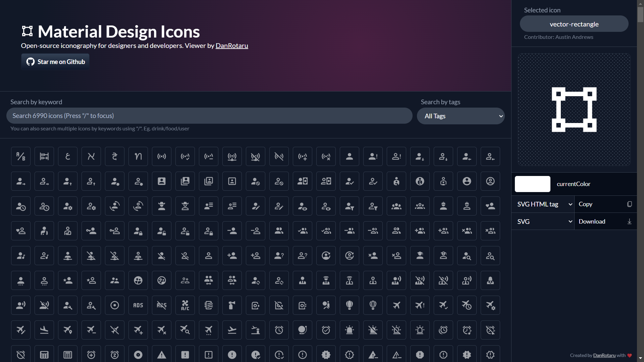The width and height of the screenshot is (644, 362).
Task: Choose the alarm bell icon
Action: [x=303, y=330]
